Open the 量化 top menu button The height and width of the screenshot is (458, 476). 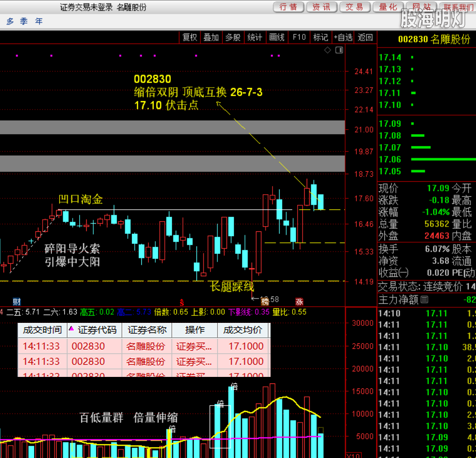click(388, 7)
